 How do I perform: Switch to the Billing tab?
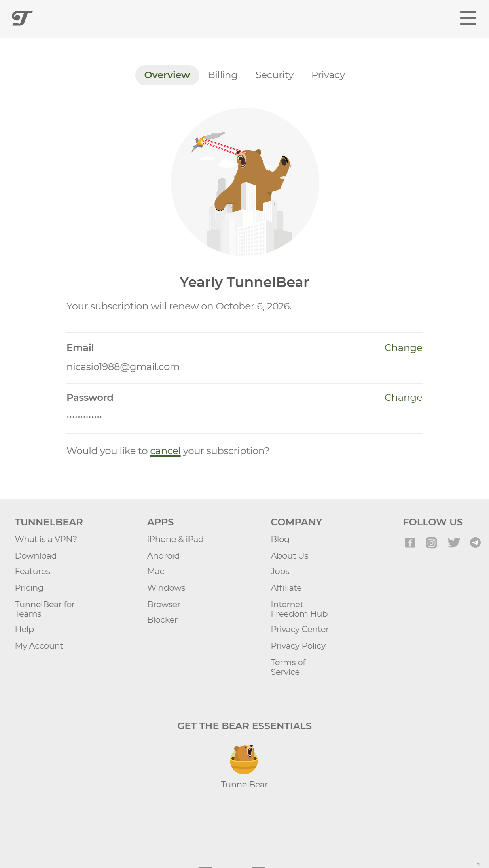(223, 75)
